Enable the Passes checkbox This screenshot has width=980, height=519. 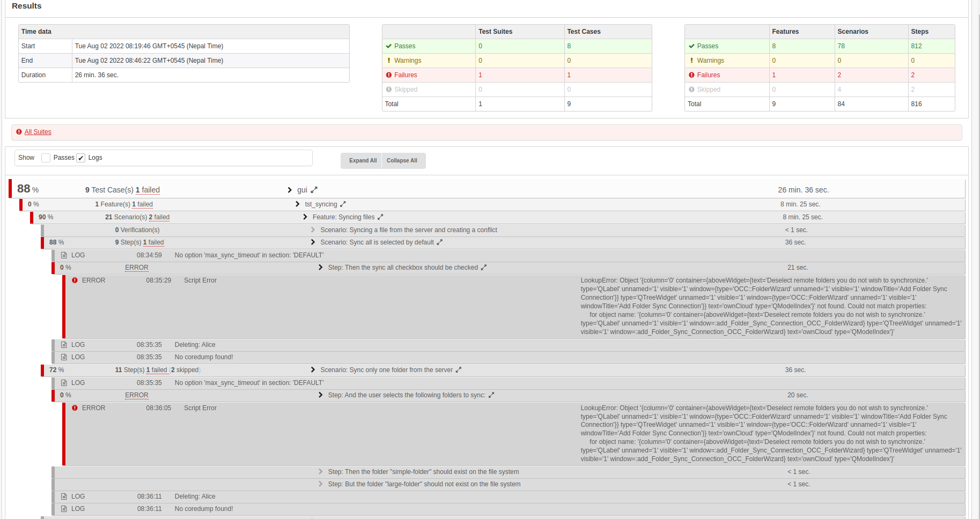point(46,158)
